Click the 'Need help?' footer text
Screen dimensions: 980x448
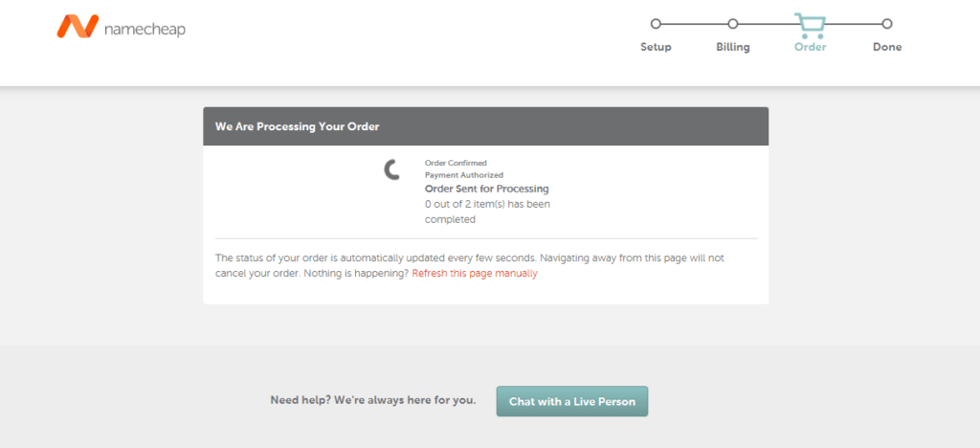click(x=373, y=400)
